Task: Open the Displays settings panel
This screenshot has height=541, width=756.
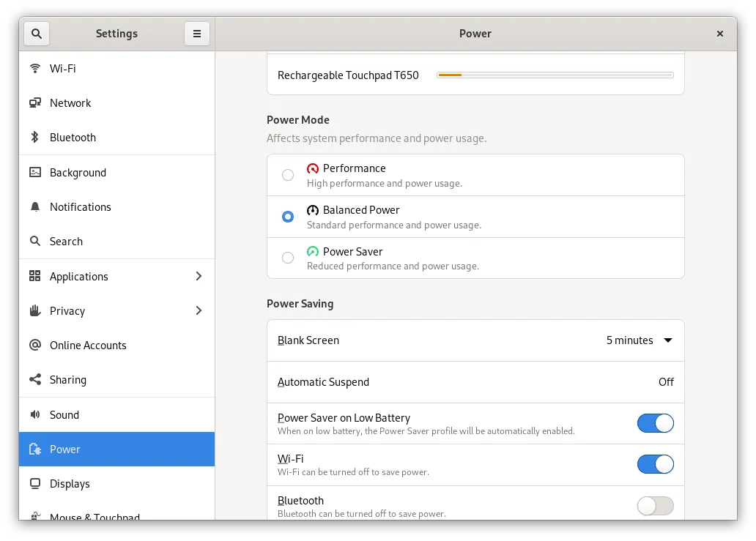Action: [70, 484]
